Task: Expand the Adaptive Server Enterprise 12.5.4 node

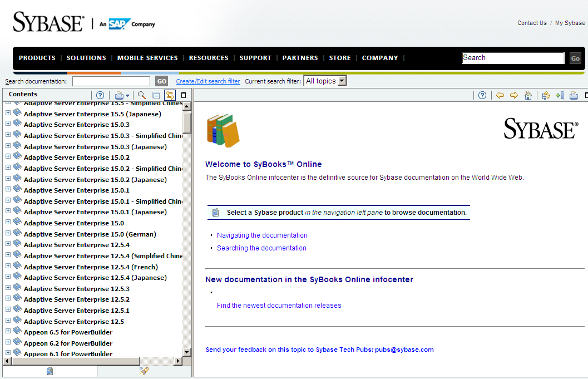Action: tap(8, 244)
